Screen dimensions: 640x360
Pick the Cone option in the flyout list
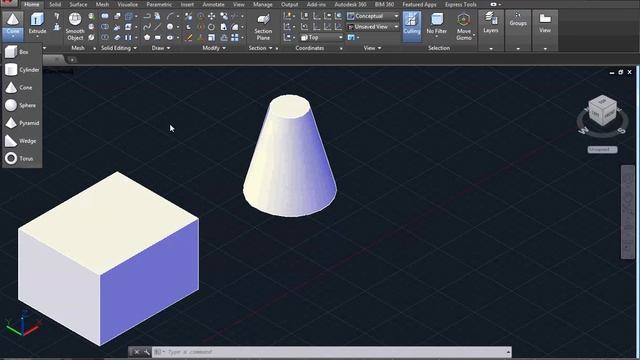[22, 87]
